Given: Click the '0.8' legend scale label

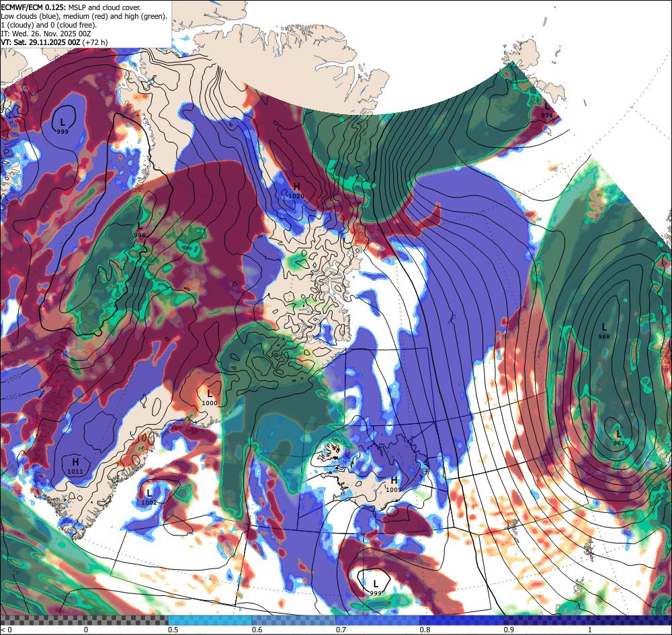Looking at the screenshot, I should click(425, 630).
